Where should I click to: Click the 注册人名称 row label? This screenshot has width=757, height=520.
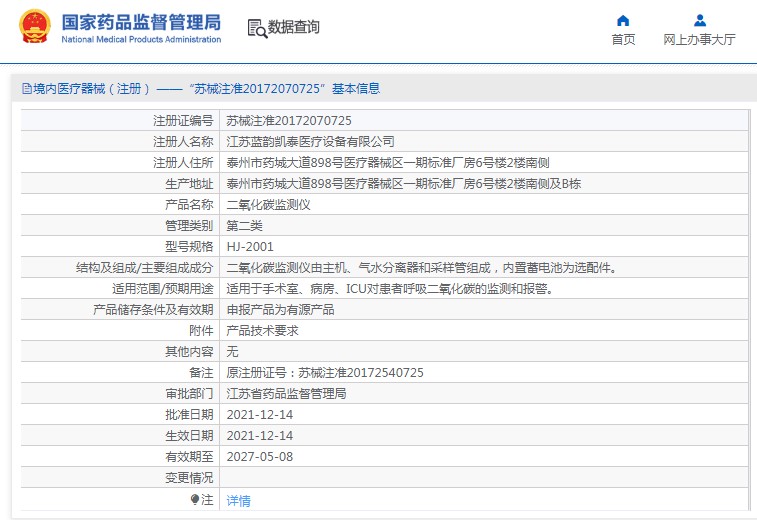click(183, 141)
